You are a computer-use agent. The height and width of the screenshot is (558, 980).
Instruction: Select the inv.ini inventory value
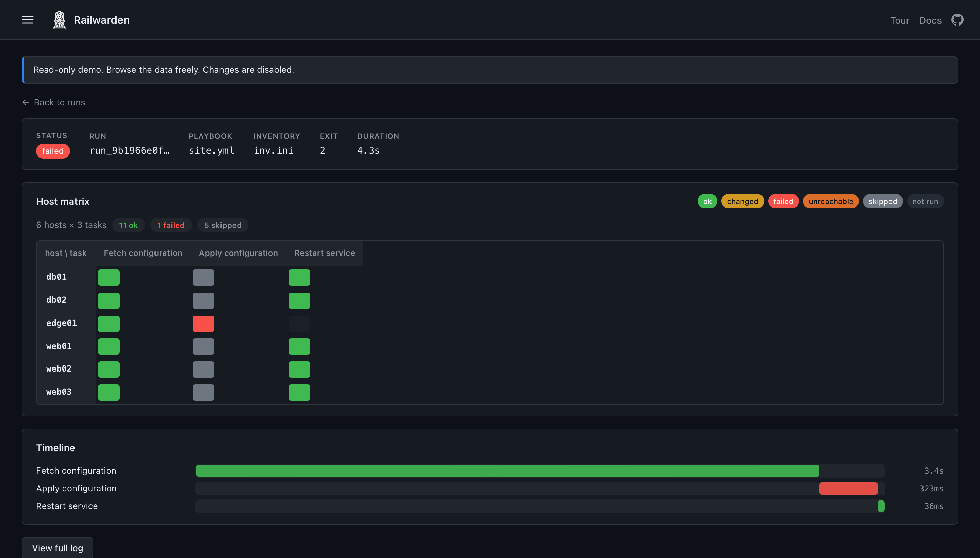[274, 151]
